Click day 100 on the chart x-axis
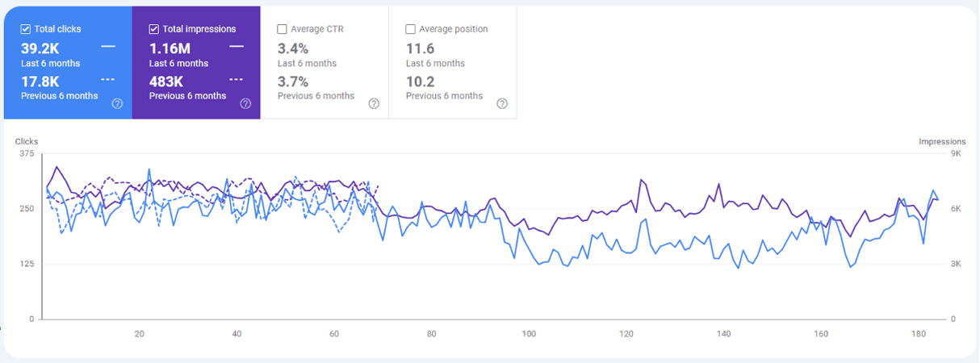 tap(529, 334)
